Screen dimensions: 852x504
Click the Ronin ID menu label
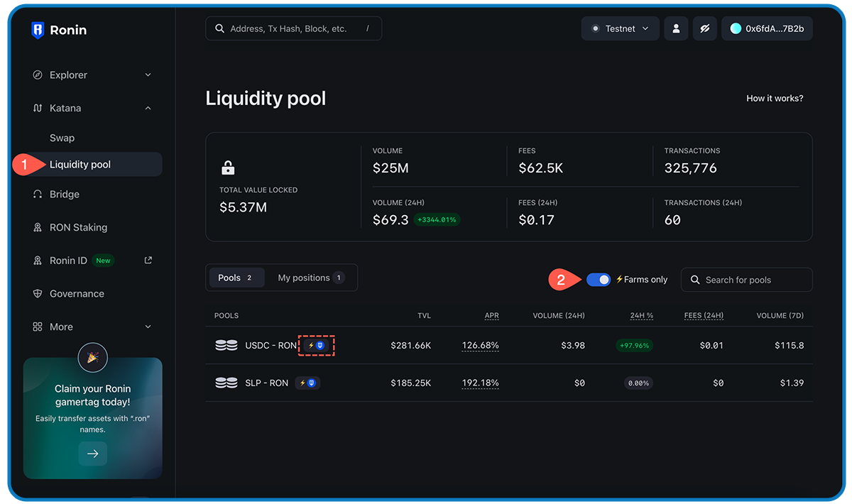coord(68,261)
